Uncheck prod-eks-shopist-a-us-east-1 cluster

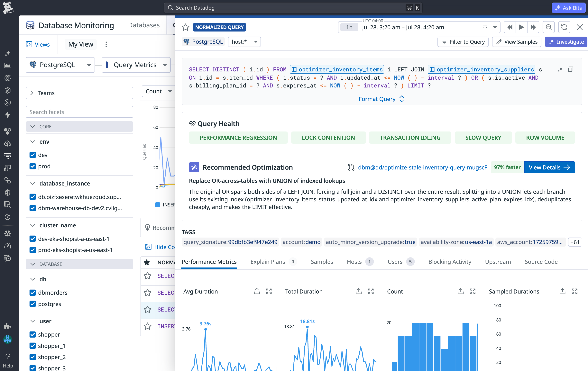tap(32, 250)
